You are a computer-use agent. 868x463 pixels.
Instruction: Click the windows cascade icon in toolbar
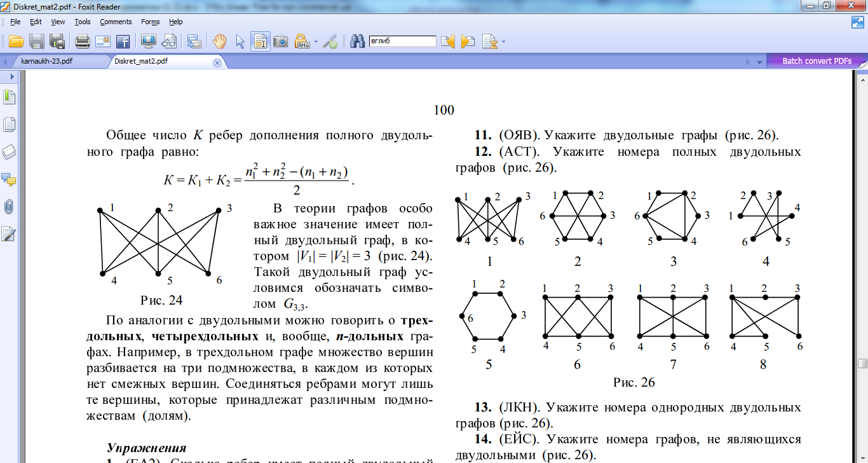[x=194, y=41]
